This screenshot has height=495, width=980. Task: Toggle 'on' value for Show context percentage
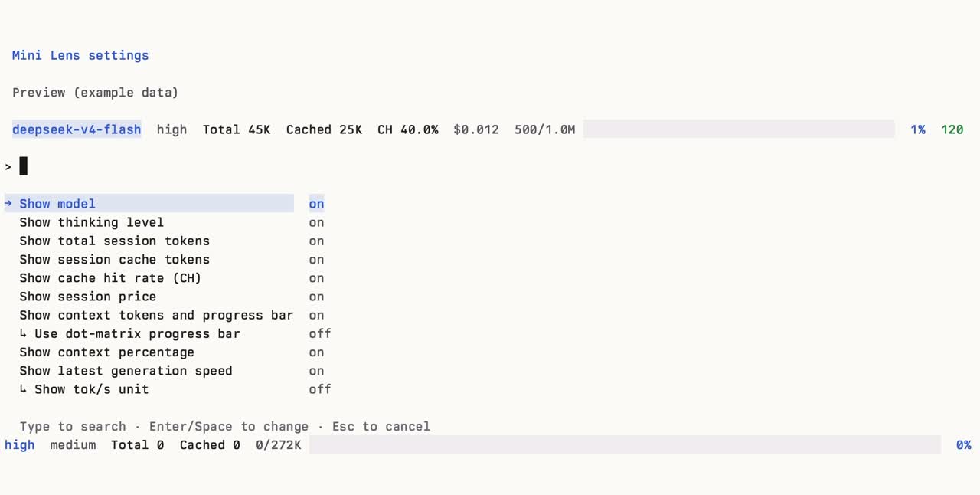click(316, 352)
